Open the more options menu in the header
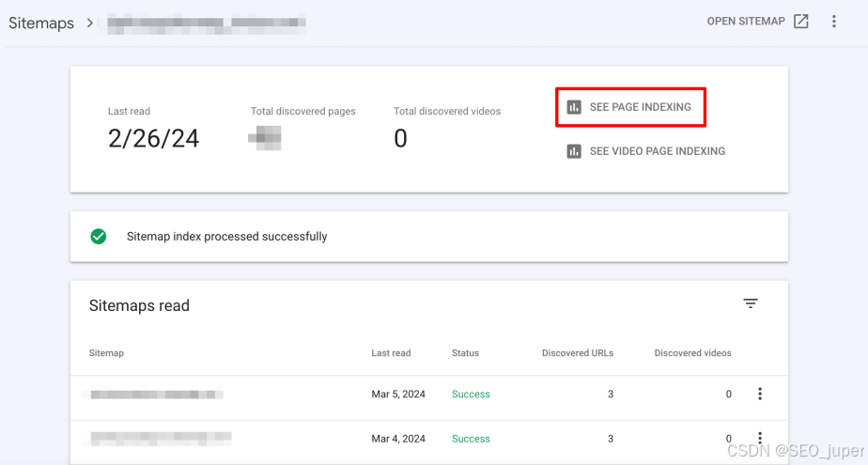The image size is (868, 465). click(833, 21)
